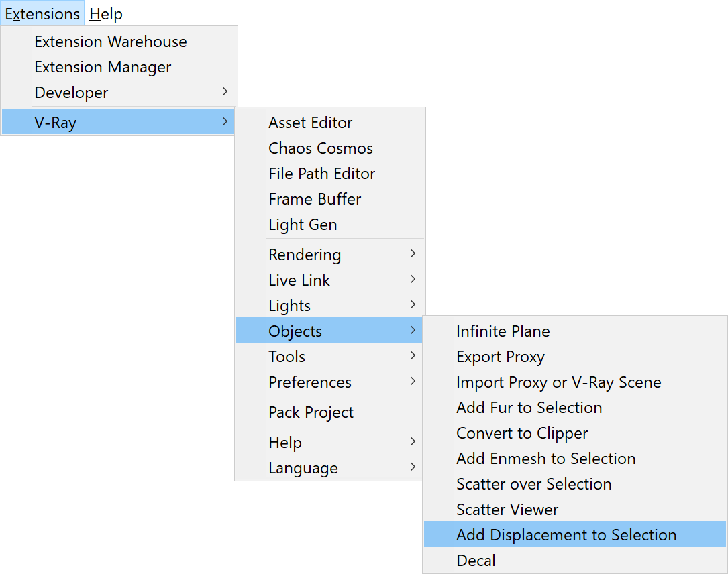This screenshot has width=728, height=574.
Task: Open the File Path Editor
Action: tap(330, 174)
